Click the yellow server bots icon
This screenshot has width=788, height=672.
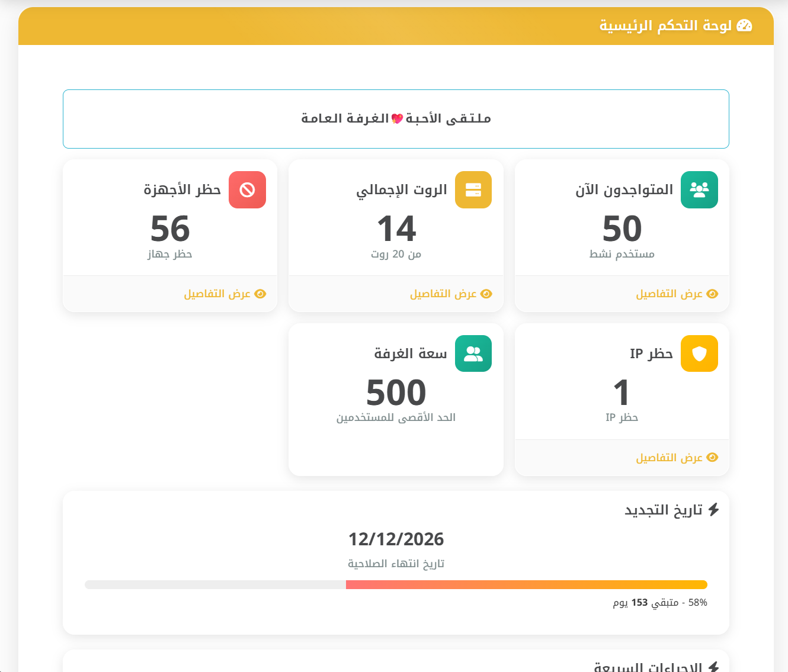coord(473,189)
